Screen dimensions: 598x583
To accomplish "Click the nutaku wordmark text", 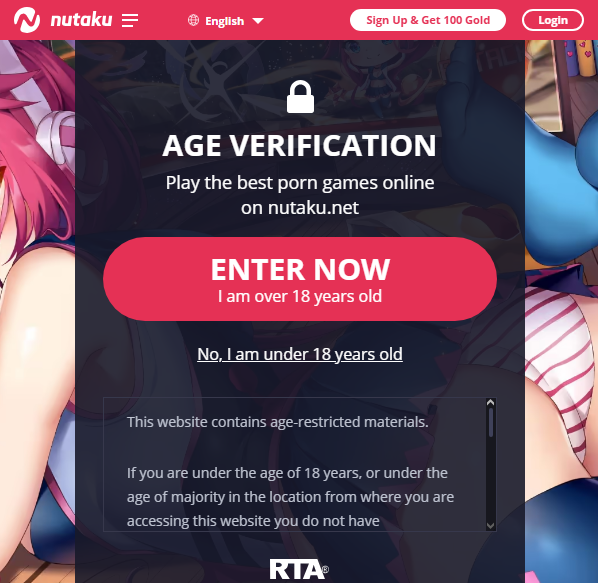I will (x=81, y=20).
